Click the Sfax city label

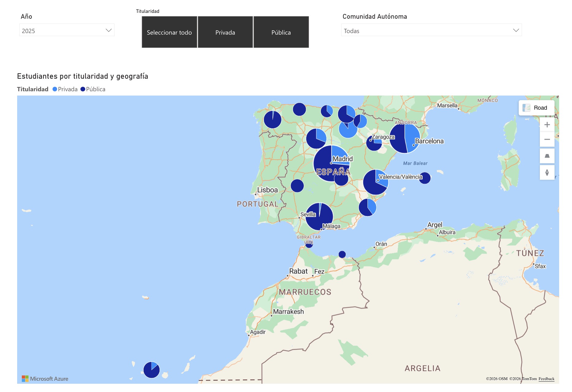540,266
